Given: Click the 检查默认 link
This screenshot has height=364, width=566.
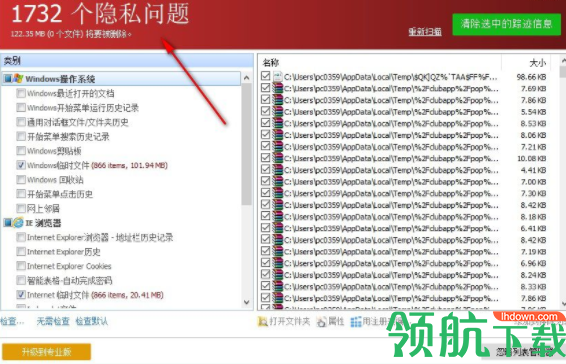Looking at the screenshot, I should (x=92, y=321).
